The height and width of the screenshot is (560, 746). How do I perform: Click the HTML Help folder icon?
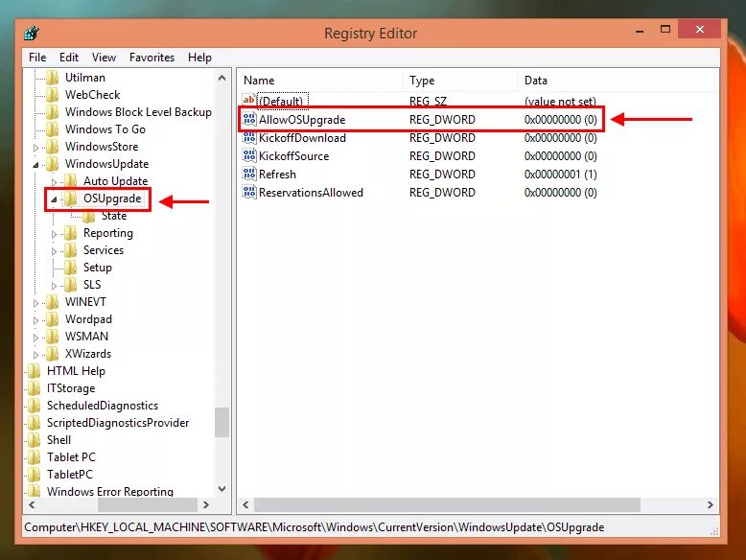point(35,371)
